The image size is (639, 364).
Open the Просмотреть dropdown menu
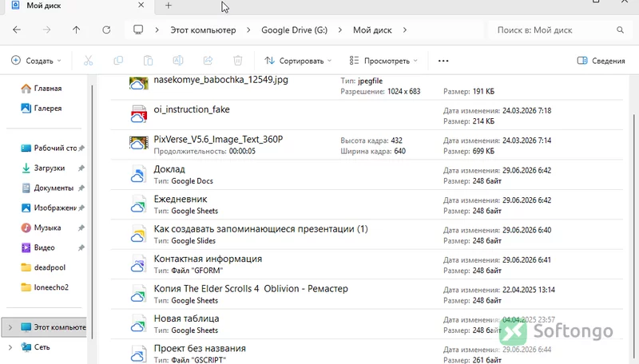[383, 61]
